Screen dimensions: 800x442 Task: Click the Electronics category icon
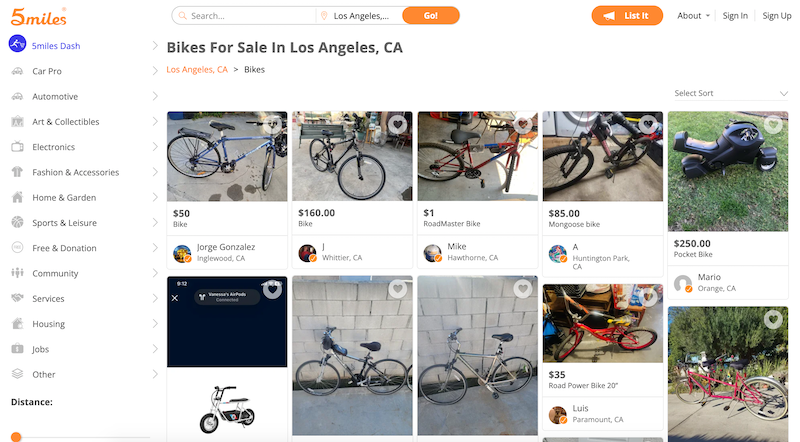17,147
